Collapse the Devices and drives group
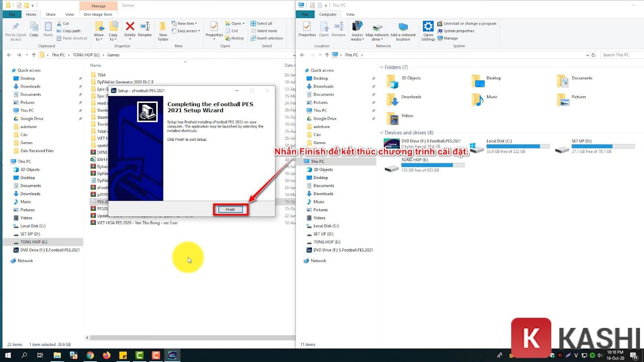Image resolution: width=644 pixels, height=362 pixels. click(x=382, y=133)
